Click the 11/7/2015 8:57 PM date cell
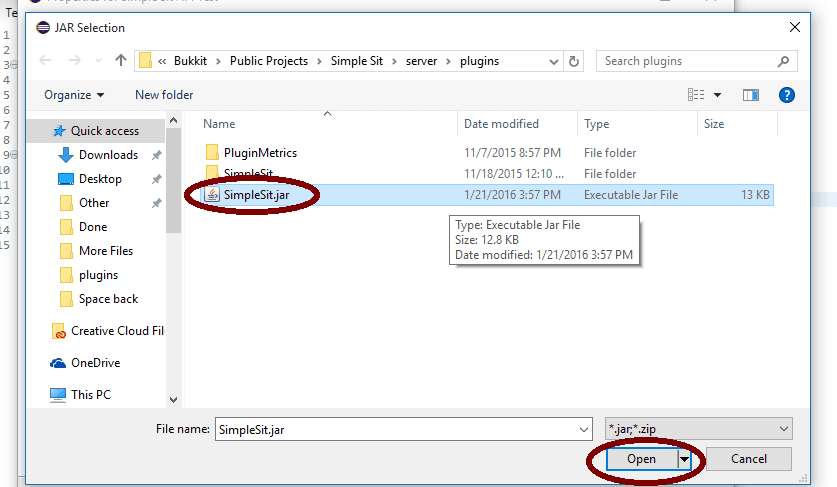The height and width of the screenshot is (487, 837). [512, 153]
